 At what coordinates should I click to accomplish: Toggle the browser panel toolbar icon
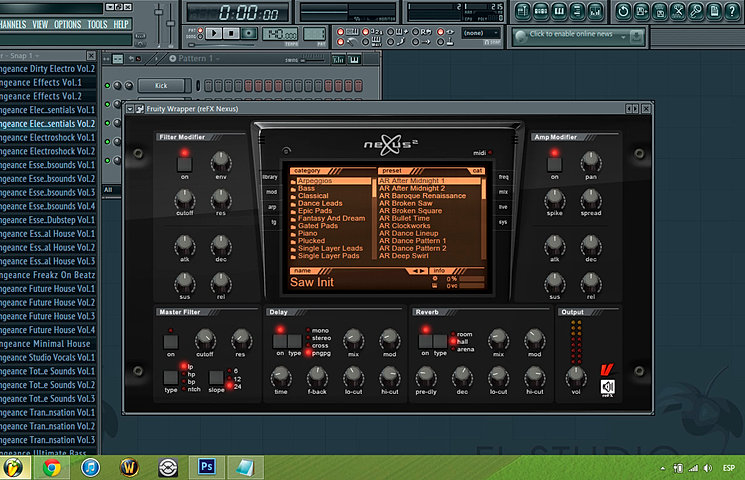(x=577, y=11)
